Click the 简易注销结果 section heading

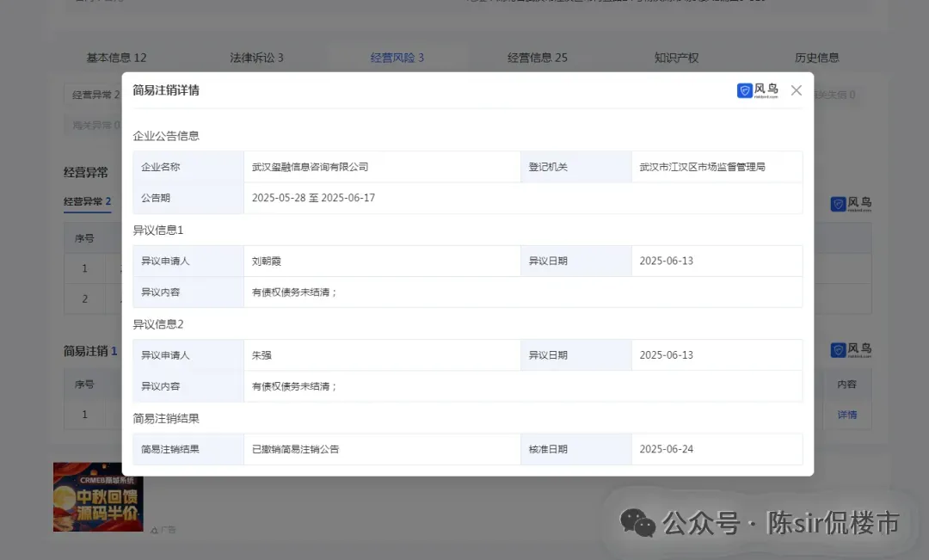[166, 418]
